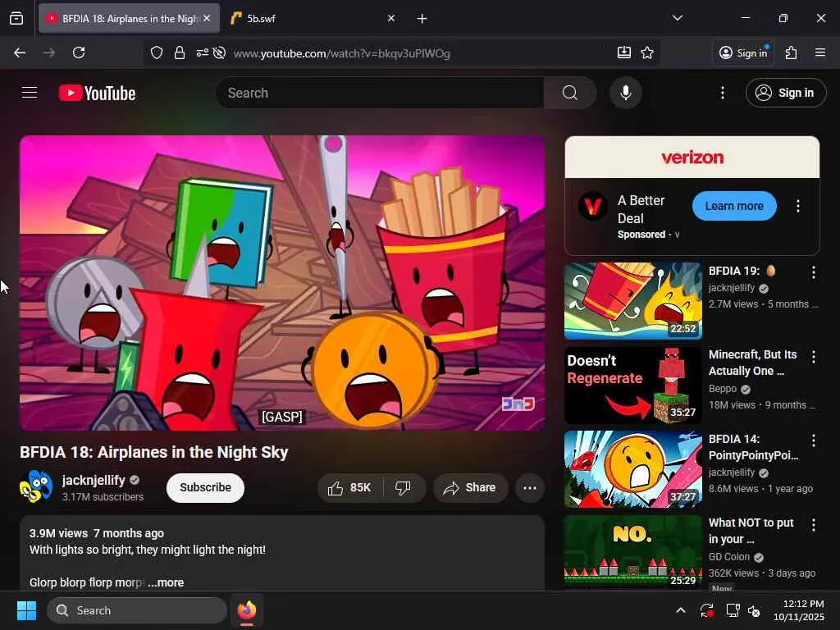Start voice search with microphone icon
840x630 pixels.
[x=625, y=93]
